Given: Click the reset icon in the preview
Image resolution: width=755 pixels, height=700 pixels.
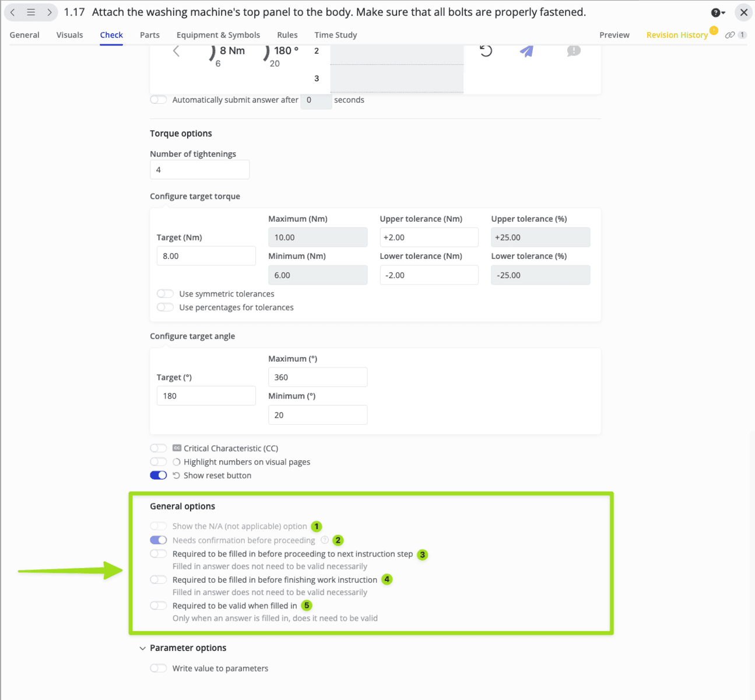Looking at the screenshot, I should (486, 51).
